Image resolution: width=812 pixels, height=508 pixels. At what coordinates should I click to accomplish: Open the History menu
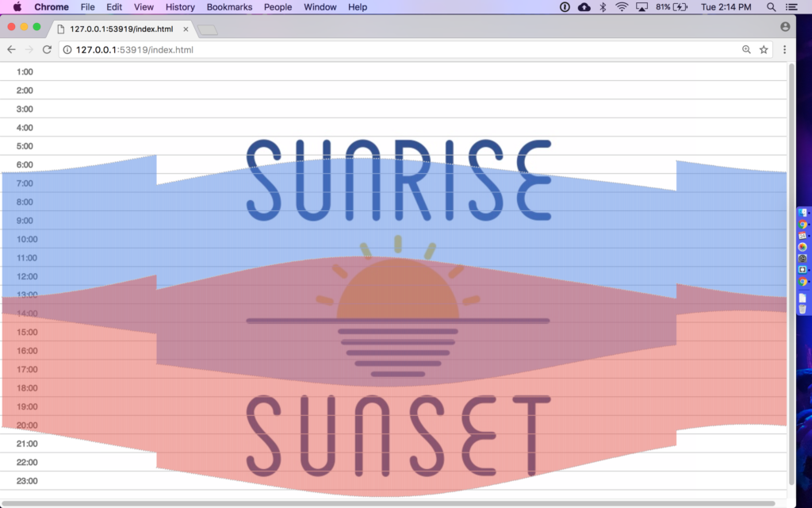point(180,7)
